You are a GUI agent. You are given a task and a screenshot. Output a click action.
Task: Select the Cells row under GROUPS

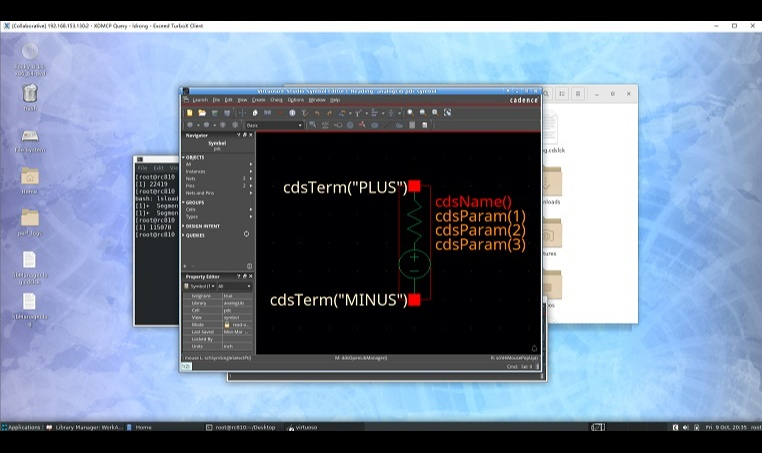(217, 209)
